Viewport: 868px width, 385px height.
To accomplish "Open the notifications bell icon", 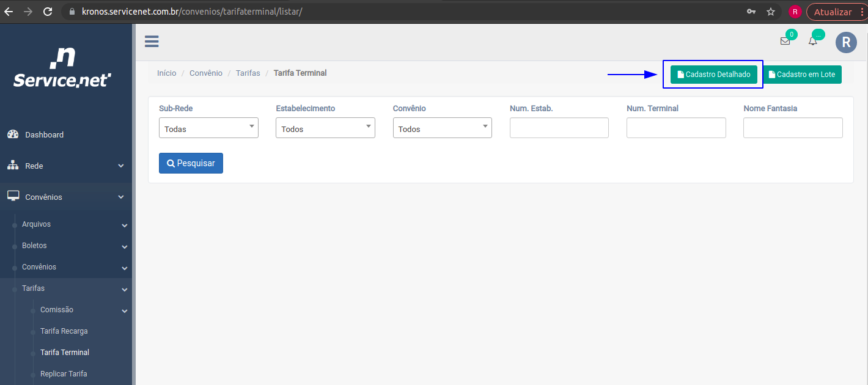I will tap(812, 42).
